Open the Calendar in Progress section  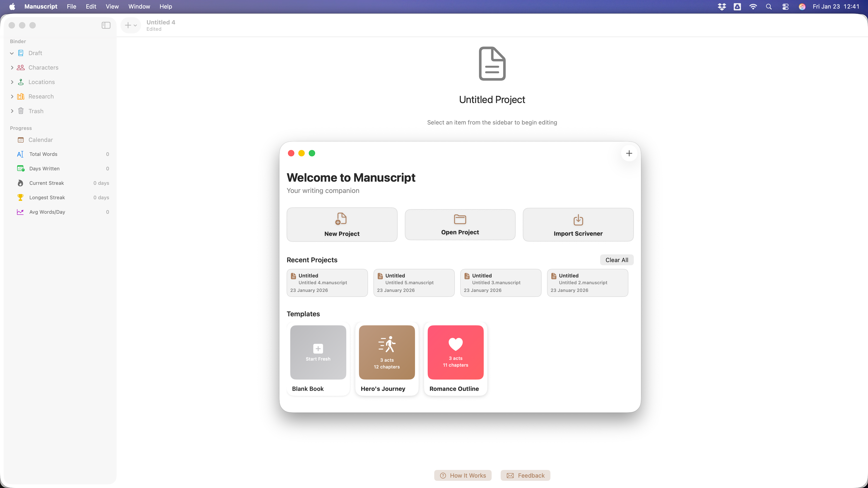[40, 140]
